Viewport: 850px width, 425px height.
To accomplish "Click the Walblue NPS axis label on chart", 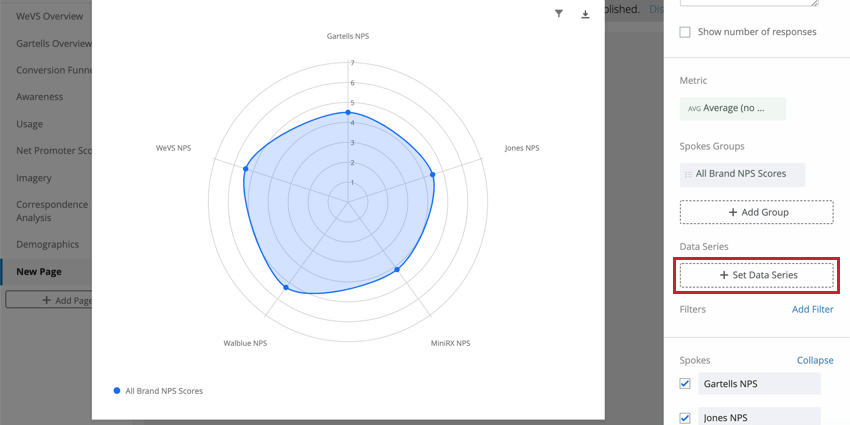I will (x=245, y=343).
